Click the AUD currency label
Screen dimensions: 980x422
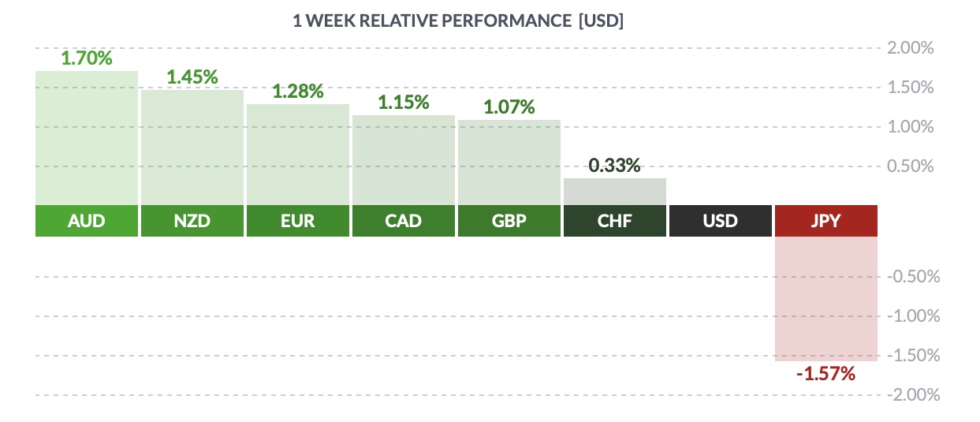click(x=87, y=221)
